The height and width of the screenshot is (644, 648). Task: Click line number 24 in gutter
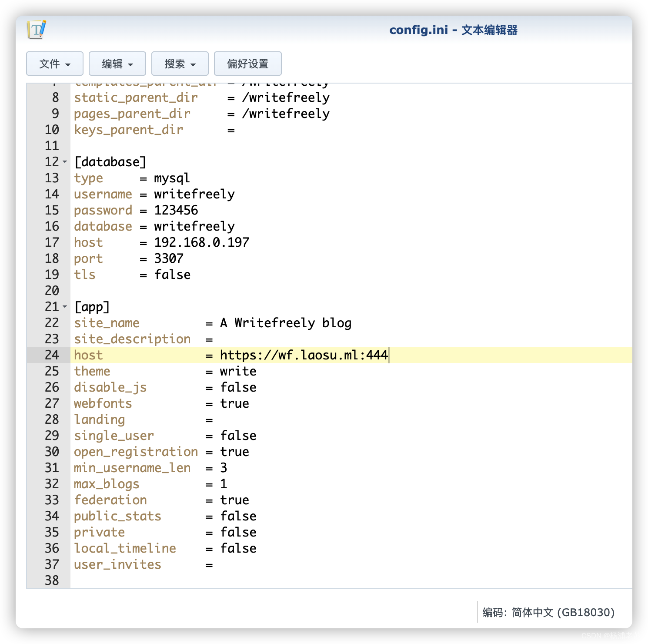coord(52,355)
